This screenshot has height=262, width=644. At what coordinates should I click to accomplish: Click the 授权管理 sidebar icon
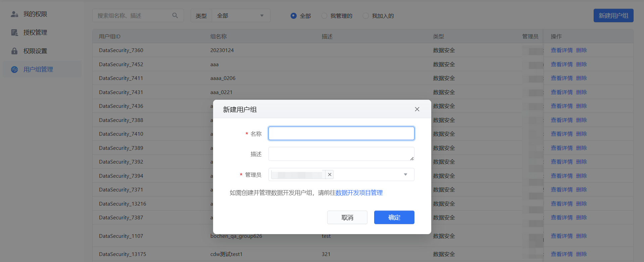[x=14, y=33]
